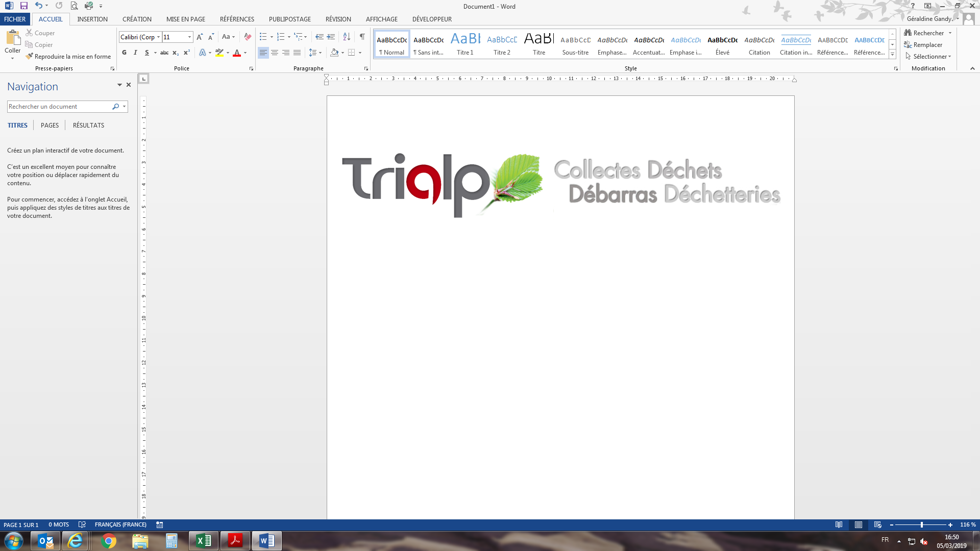The width and height of the screenshot is (980, 551).
Task: Open the Police dialog launcher
Action: tap(251, 68)
